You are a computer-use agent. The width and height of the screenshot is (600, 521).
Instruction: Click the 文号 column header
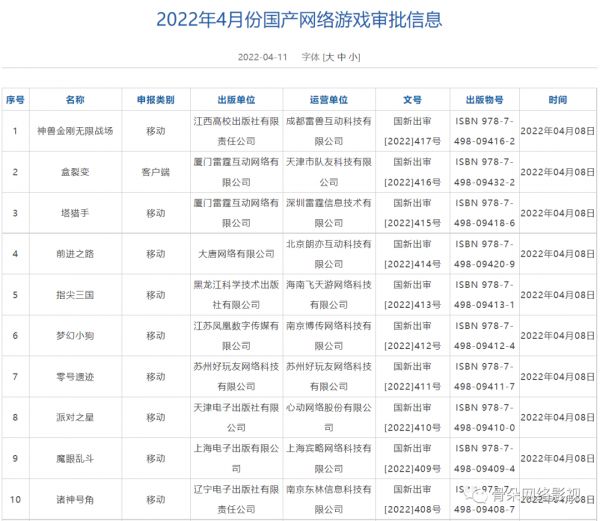(x=413, y=101)
